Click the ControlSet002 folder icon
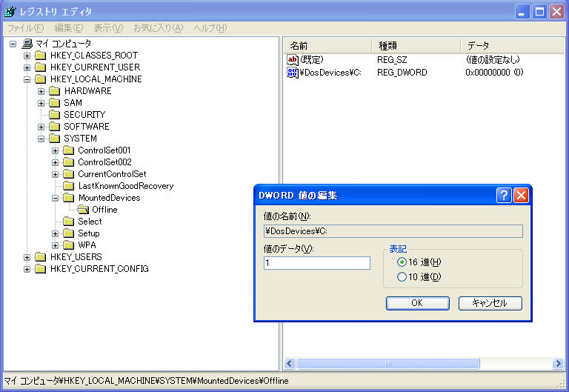Image resolution: width=569 pixels, height=392 pixels. point(69,162)
